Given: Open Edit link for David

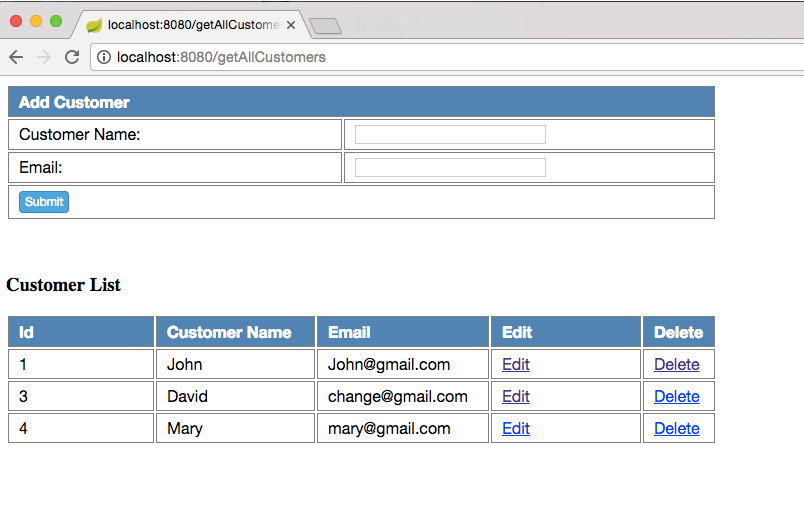Looking at the screenshot, I should click(x=516, y=397).
